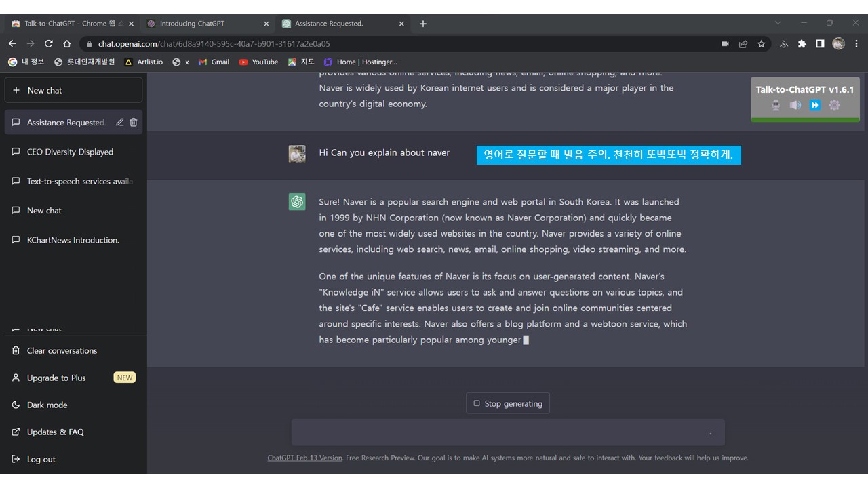Click the green bar under Talk-to-ChatGPT panel
Image resolution: width=868 pixels, height=488 pixels.
point(805,120)
